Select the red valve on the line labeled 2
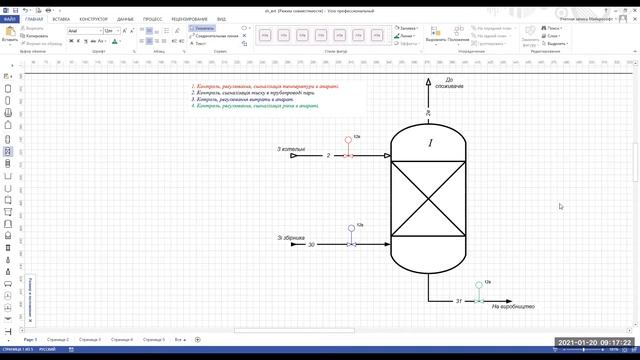Viewport: 640px width, 360px height. click(348, 156)
